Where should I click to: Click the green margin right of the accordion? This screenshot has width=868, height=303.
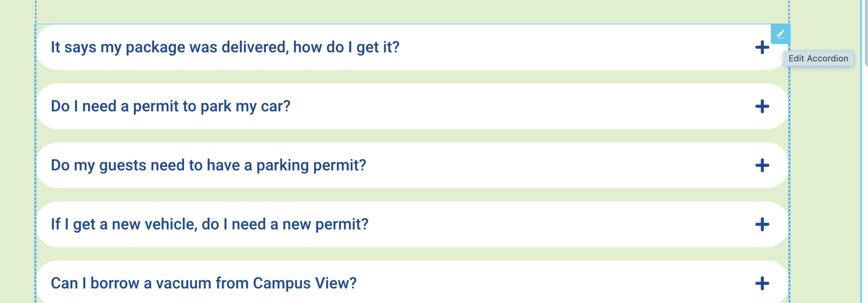coord(824,170)
